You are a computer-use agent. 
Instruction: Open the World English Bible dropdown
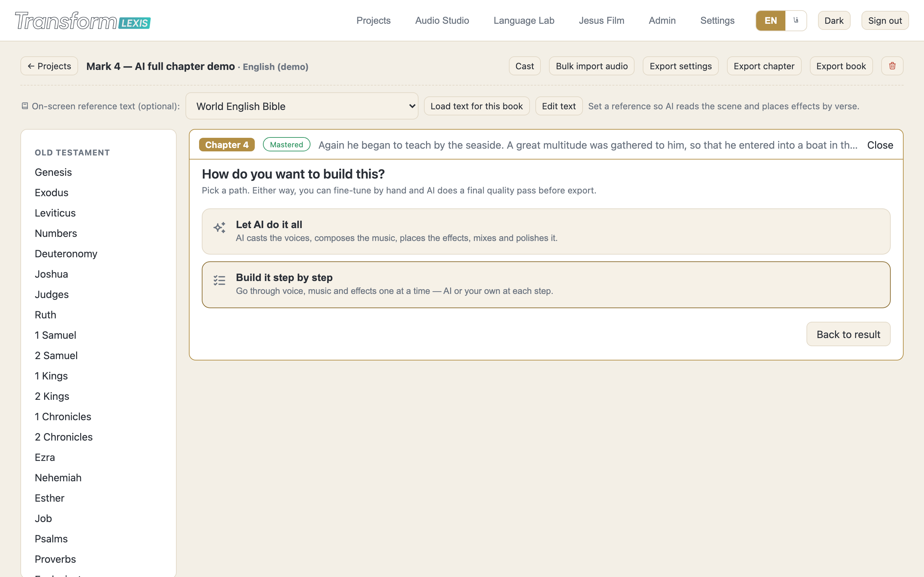302,106
